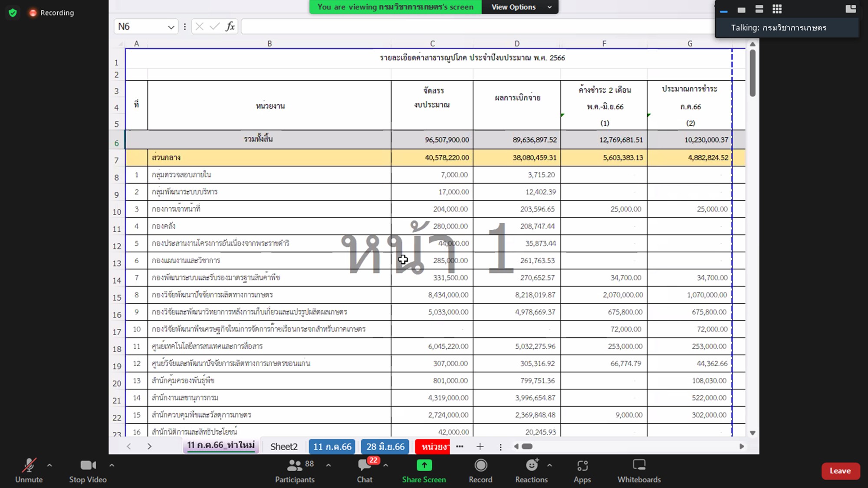868x488 pixels.
Task: Open the Reactions menu
Action: [532, 470]
